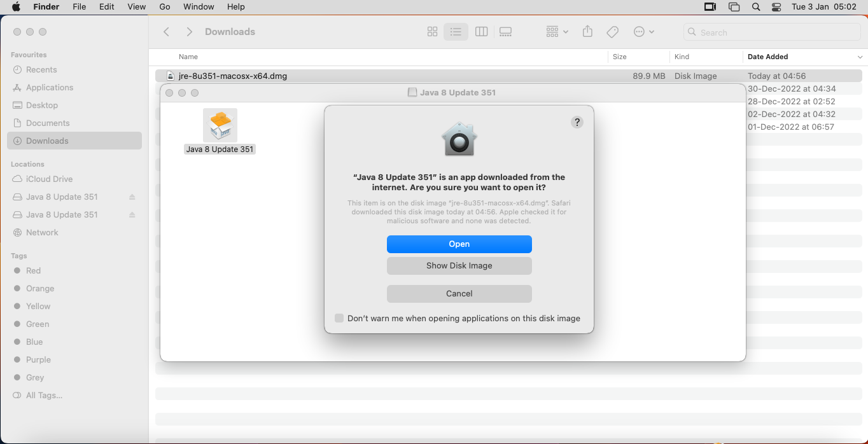Sort by Name column header
Image resolution: width=868 pixels, height=444 pixels.
point(188,57)
